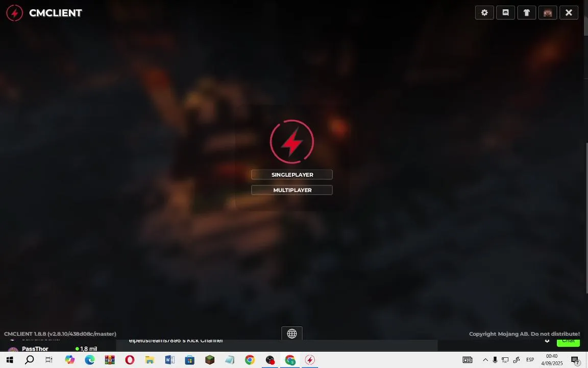Open the Windows Start menu

pos(9,360)
